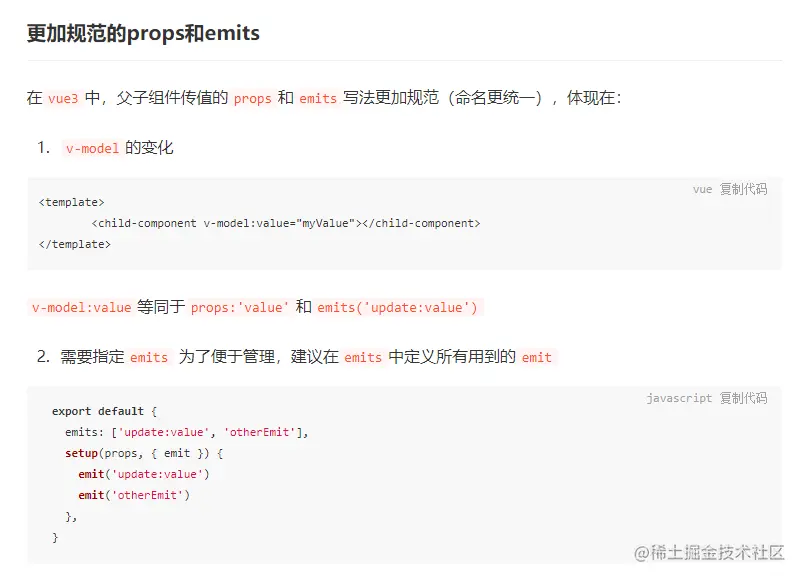This screenshot has height=580, width=803.
Task: Click the export default line in code
Action: point(105,411)
